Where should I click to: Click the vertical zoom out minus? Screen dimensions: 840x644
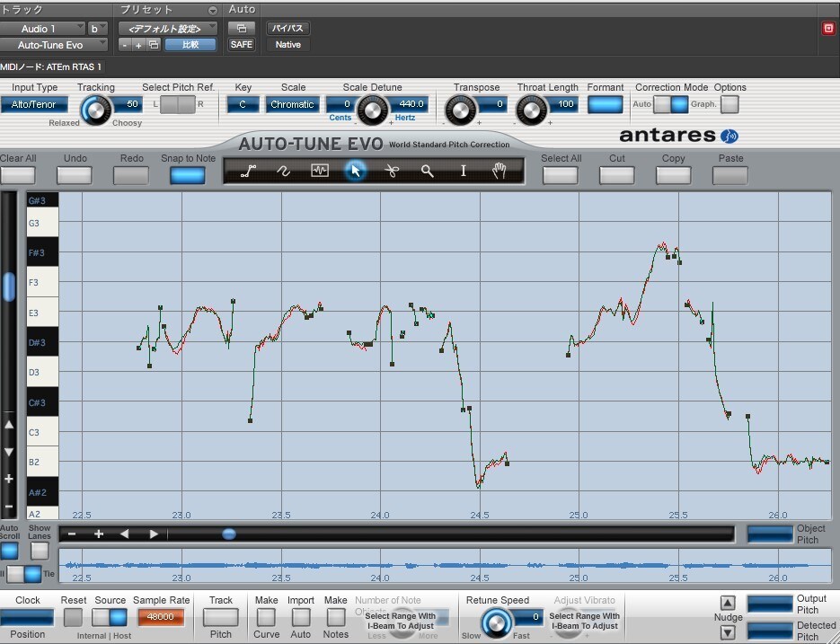pyautogui.click(x=9, y=507)
